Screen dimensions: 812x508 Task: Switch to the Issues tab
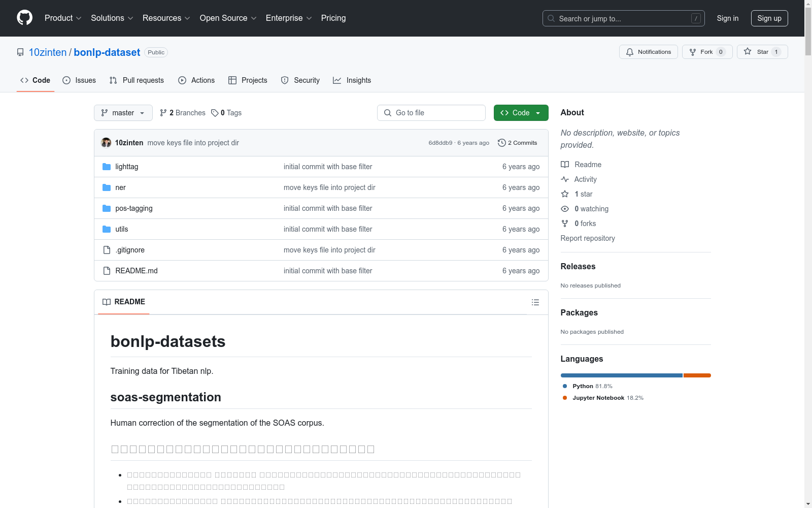click(79, 80)
